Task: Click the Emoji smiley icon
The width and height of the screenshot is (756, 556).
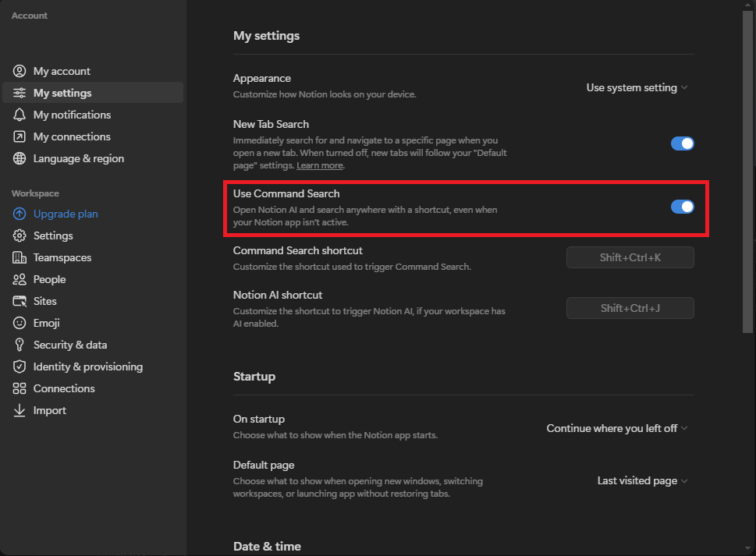Action: point(20,323)
